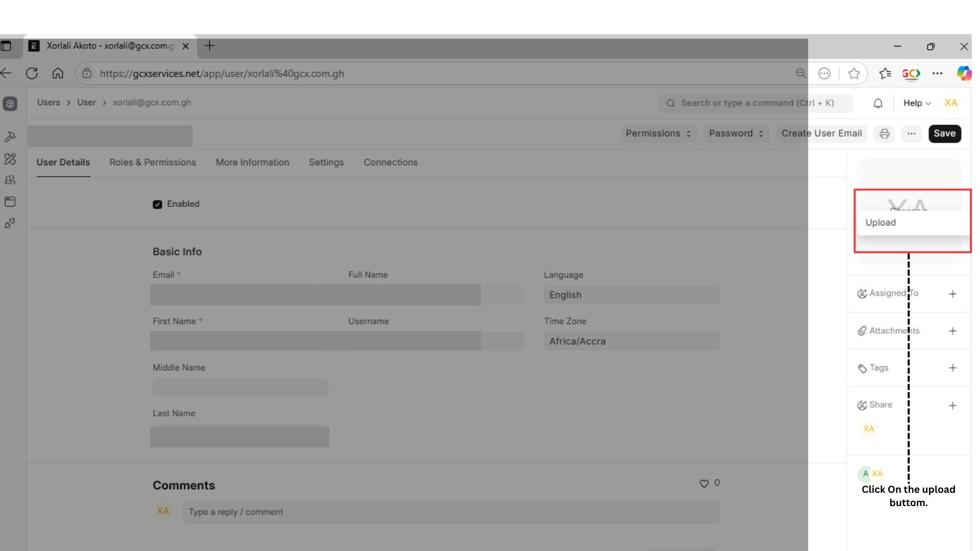Viewport: 980px width, 551px height.
Task: Click the Basic Info section heading
Action: 177,252
